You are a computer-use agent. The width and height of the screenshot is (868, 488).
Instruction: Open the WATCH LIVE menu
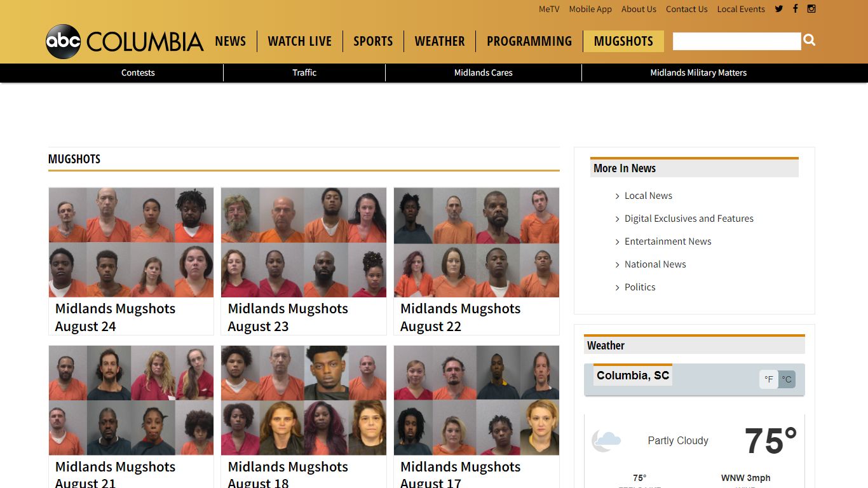coord(300,41)
